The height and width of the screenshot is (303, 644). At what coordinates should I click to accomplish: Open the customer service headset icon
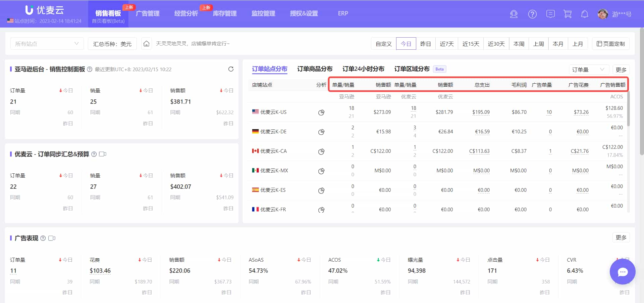(514, 14)
